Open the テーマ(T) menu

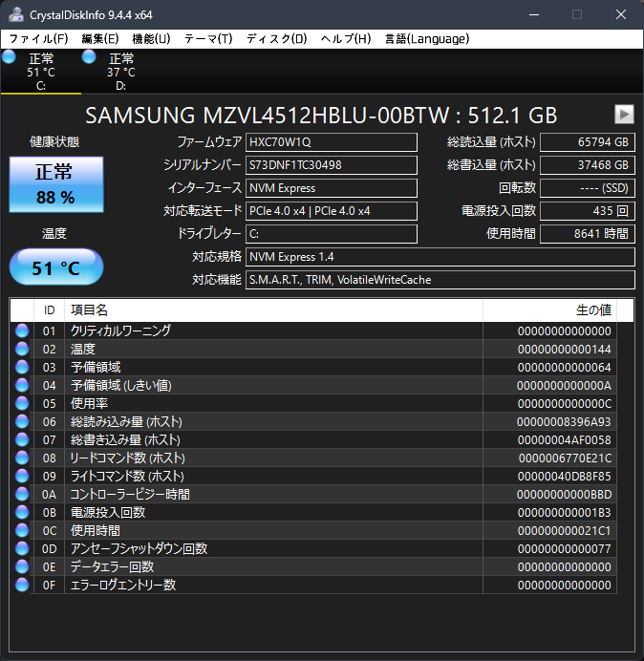(x=207, y=39)
